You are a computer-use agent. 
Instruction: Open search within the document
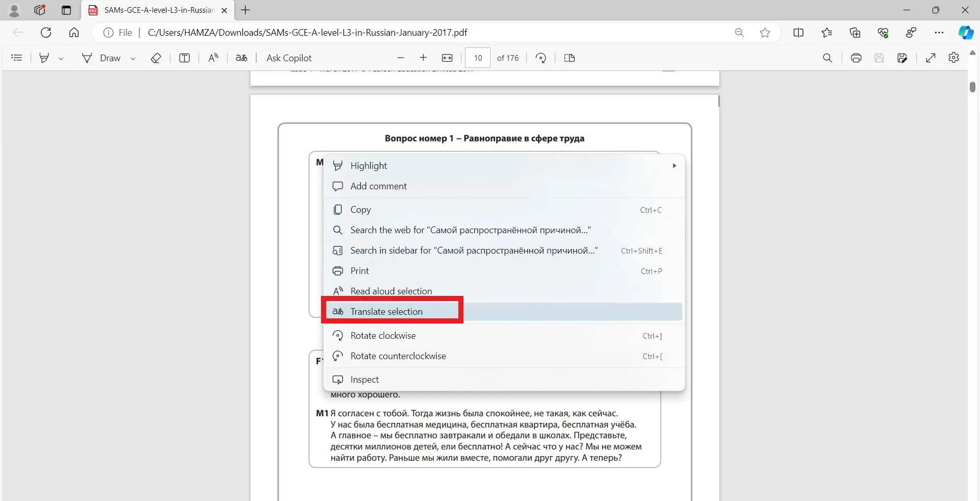(x=828, y=58)
